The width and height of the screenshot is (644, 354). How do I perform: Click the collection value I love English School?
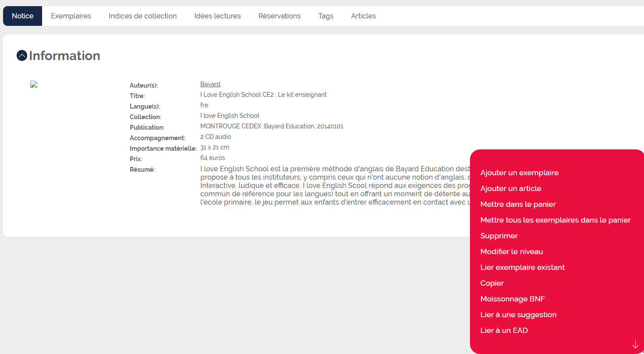[x=230, y=116]
